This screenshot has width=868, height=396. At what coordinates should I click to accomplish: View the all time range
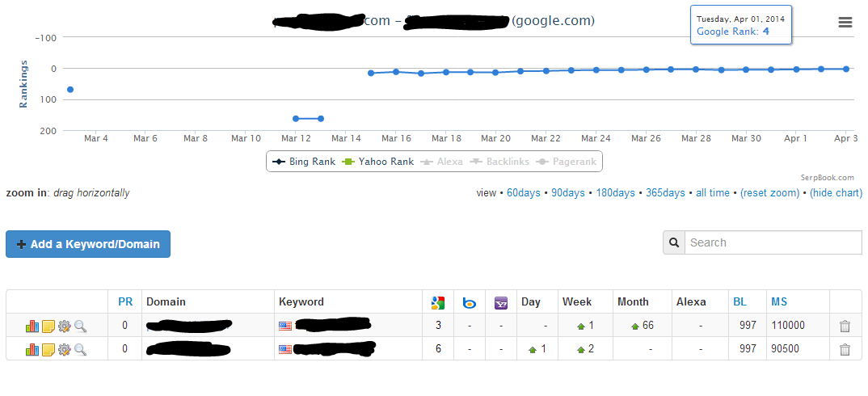tap(713, 193)
